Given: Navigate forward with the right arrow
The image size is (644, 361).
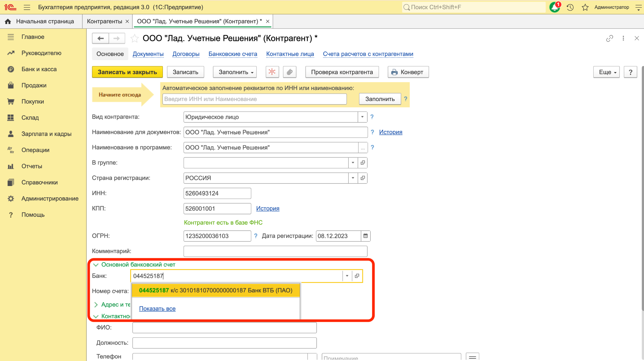Looking at the screenshot, I should tap(117, 38).
